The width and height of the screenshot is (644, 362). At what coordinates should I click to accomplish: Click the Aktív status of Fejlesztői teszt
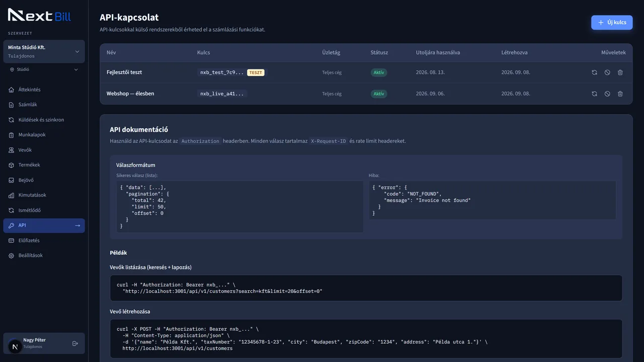pos(379,72)
